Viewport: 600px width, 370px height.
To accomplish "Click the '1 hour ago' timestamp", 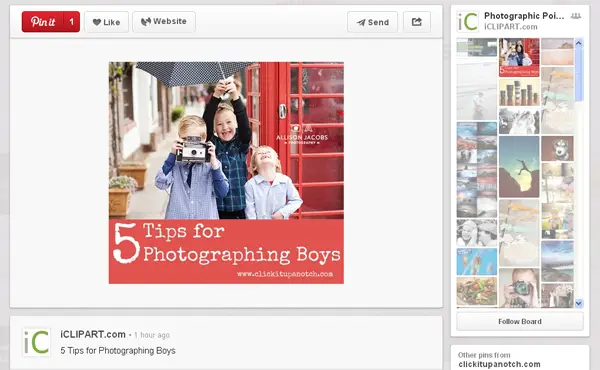I will point(152,335).
